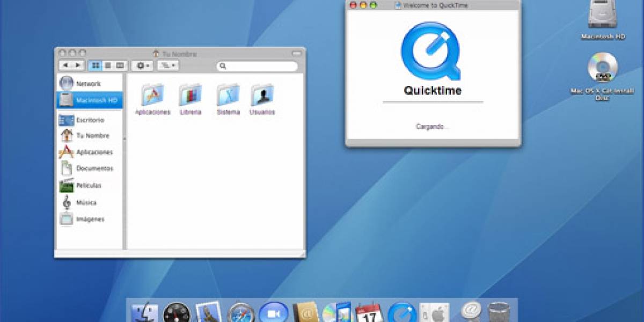644x322 pixels.
Task: Select the Usuarios folder icon
Action: (262, 95)
